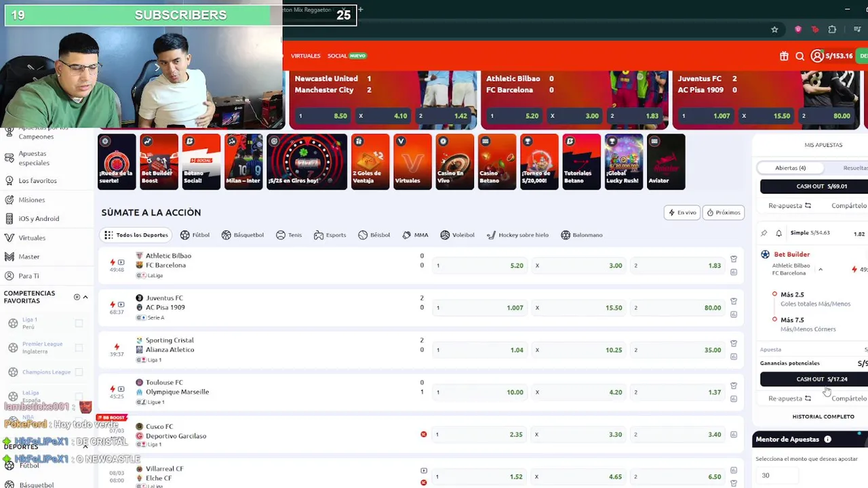Image resolution: width=868 pixels, height=488 pixels.
Task: Open the Casino En Vivo tile
Action: click(454, 162)
